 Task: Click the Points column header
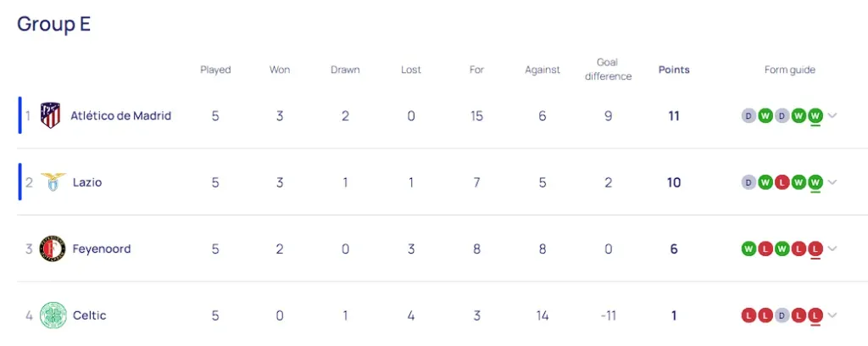pos(674,70)
